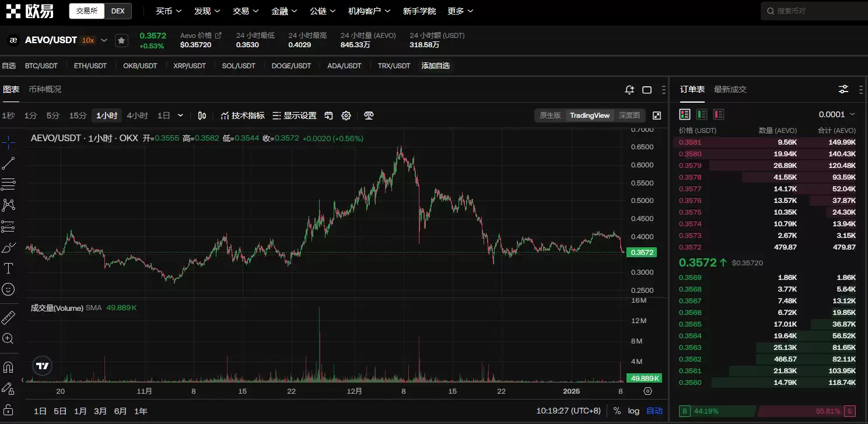The height and width of the screenshot is (424, 868).
Task: Switch to the 最新成交 tab
Action: (730, 89)
